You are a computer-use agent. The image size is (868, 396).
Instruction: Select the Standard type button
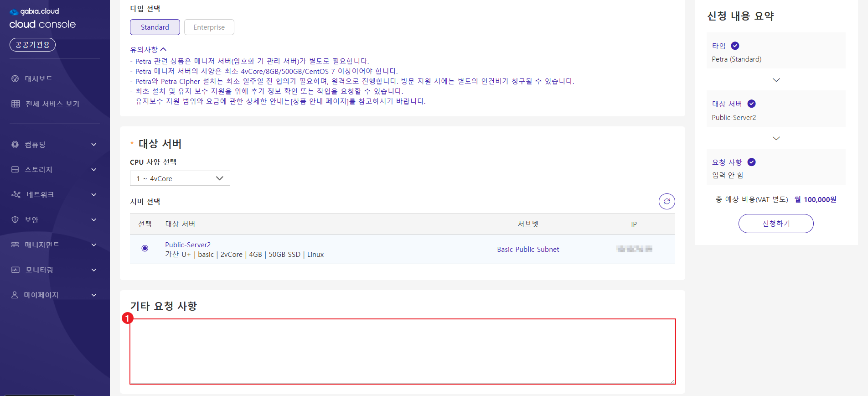pyautogui.click(x=155, y=27)
